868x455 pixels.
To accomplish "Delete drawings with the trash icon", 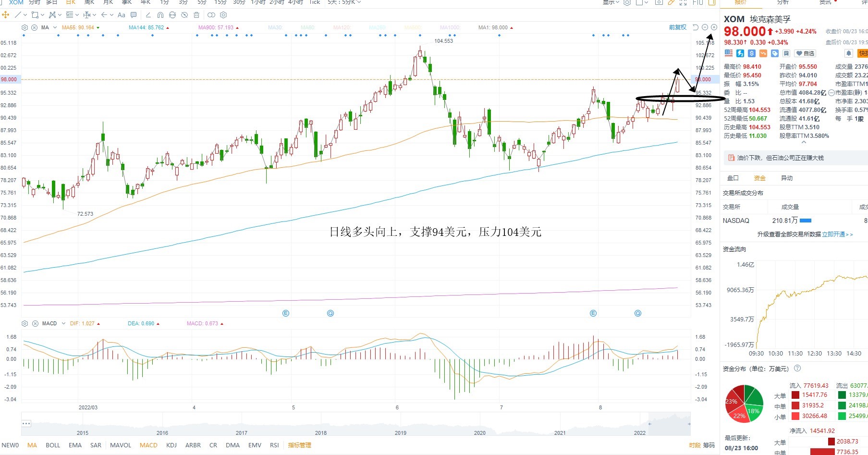I will [196, 15].
